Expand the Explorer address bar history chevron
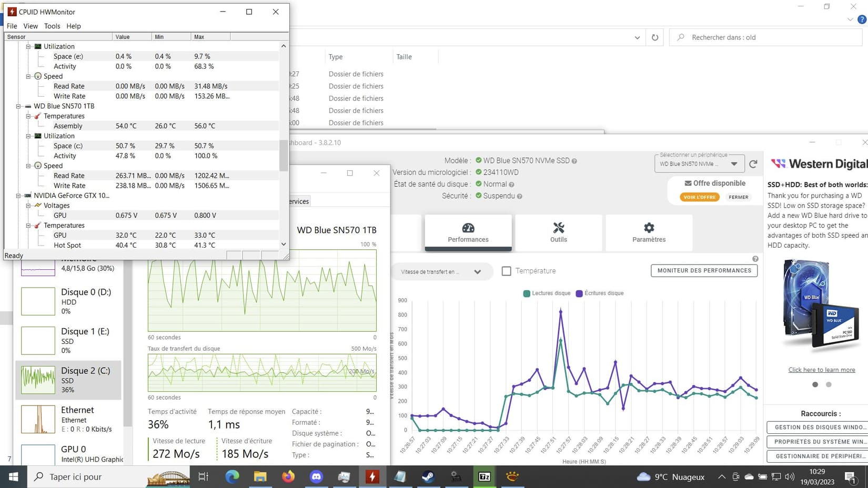 (637, 37)
